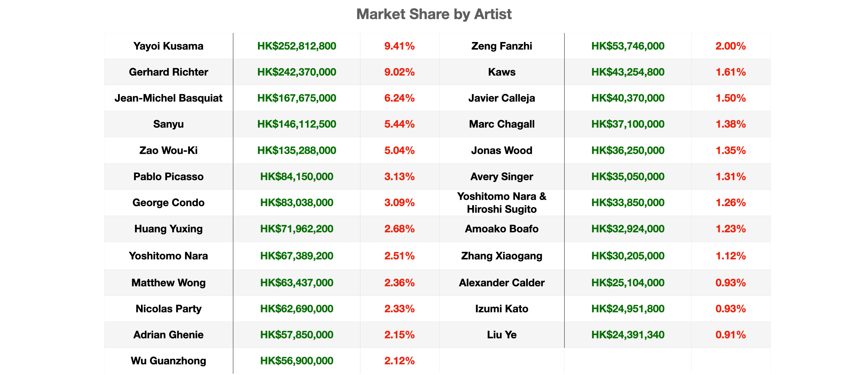Select Zao Wou-Ki's HK$135,288,000 amount
This screenshot has height=375, width=868.
pos(297,150)
